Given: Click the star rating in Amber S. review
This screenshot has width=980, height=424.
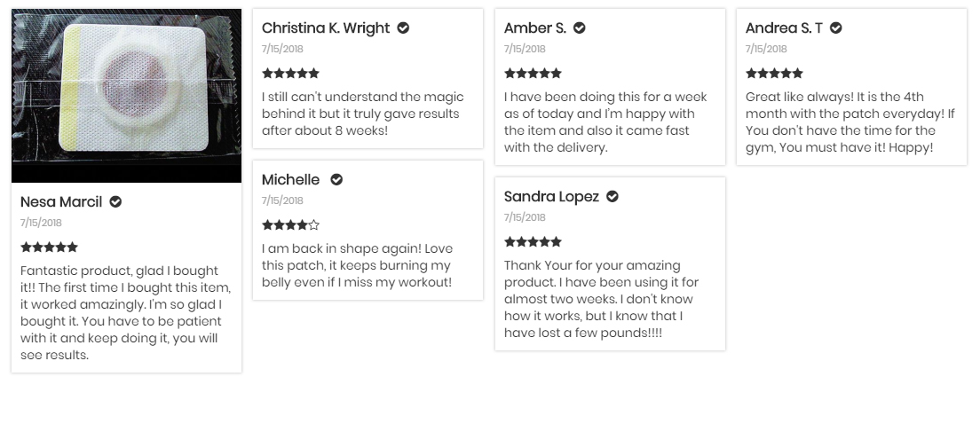Looking at the screenshot, I should coord(533,74).
